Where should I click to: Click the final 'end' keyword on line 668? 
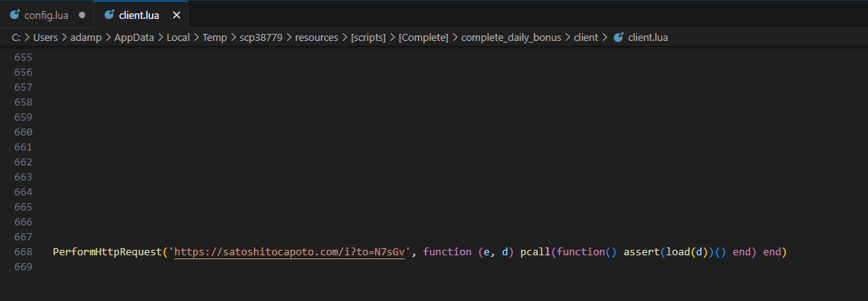pyautogui.click(x=772, y=252)
